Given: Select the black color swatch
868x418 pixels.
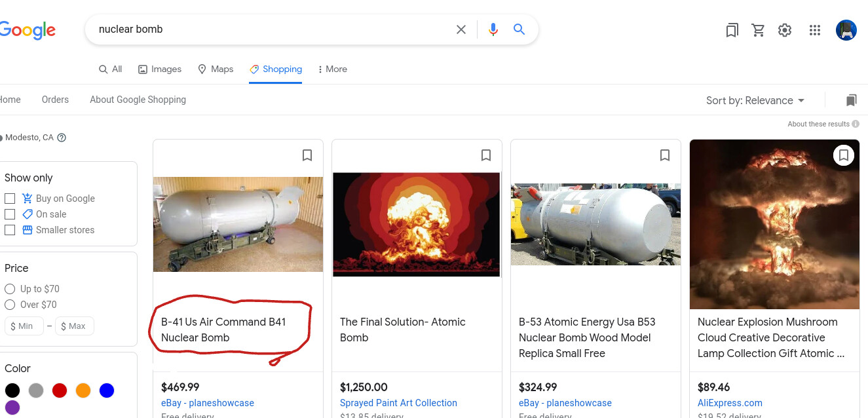Looking at the screenshot, I should tap(12, 390).
